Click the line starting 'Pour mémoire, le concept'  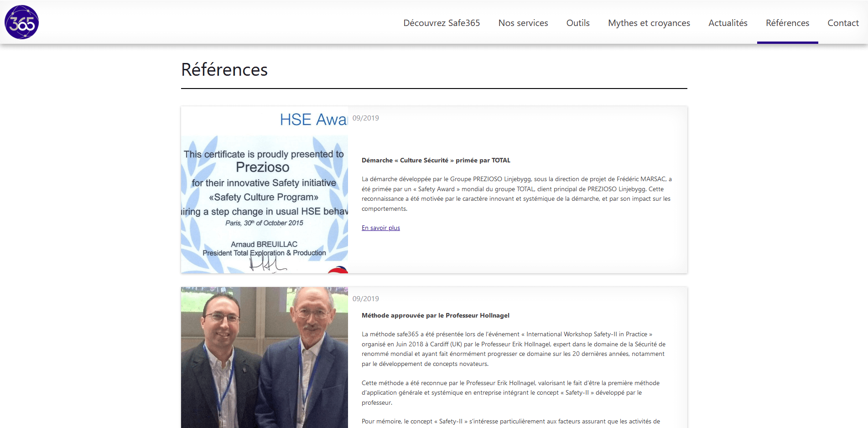(511, 421)
